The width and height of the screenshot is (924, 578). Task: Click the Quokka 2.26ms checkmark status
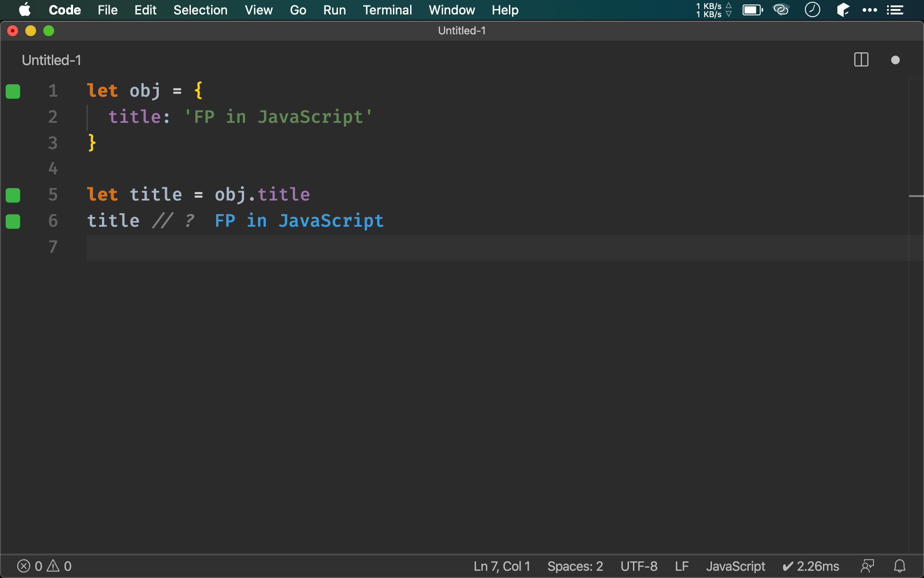tap(811, 566)
